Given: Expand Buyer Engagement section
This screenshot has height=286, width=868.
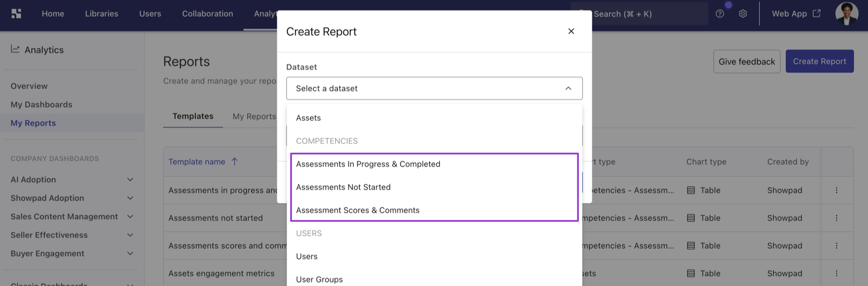Looking at the screenshot, I should tap(130, 253).
